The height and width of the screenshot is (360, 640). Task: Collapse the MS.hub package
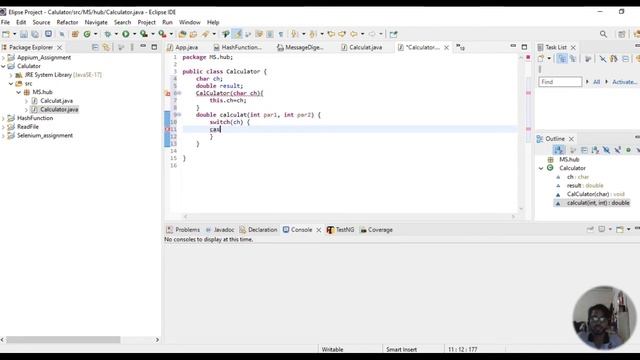(x=19, y=92)
